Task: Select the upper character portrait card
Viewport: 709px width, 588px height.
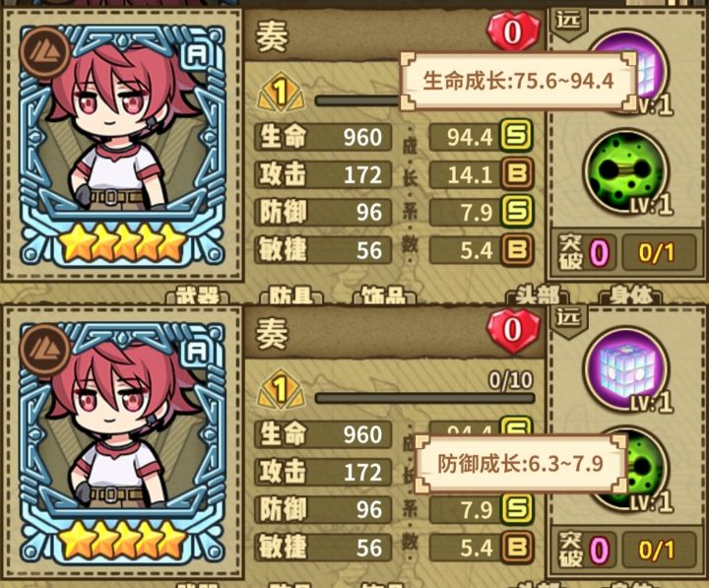Action: tap(122, 147)
